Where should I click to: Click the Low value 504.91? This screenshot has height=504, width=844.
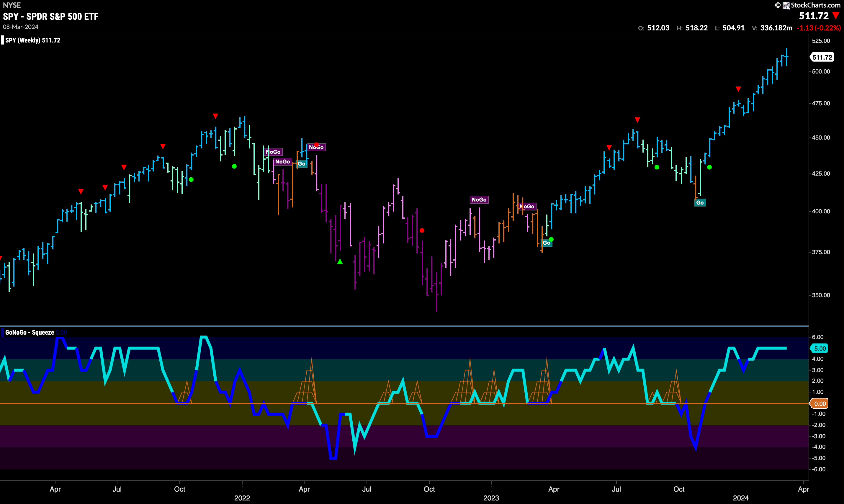point(734,28)
